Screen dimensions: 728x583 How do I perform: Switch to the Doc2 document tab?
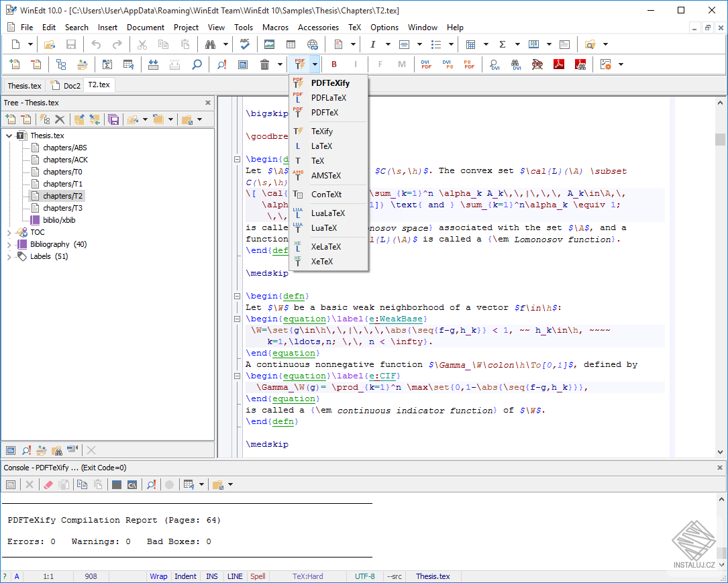coord(71,85)
